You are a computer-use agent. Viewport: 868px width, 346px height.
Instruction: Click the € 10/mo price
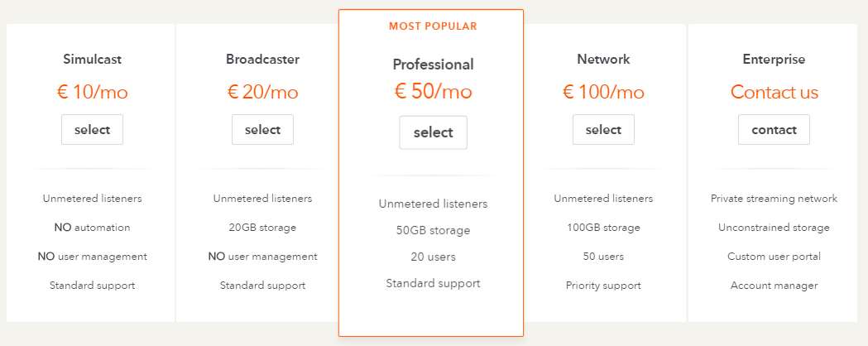pyautogui.click(x=92, y=92)
